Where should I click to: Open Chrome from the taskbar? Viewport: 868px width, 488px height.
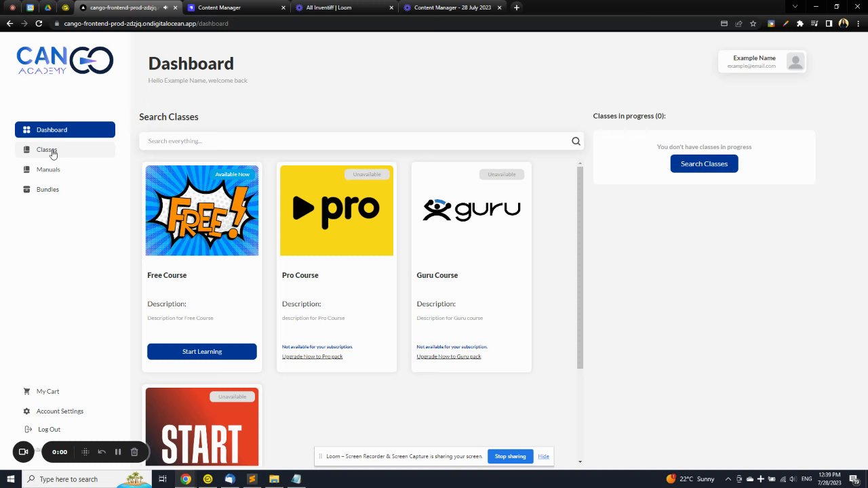[185, 479]
